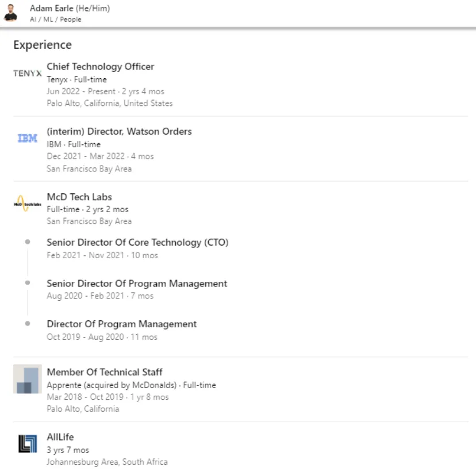476x471 pixels.
Task: Click McD Tech Labs' 'San Francisco Bay Area' location
Action: 89,221
